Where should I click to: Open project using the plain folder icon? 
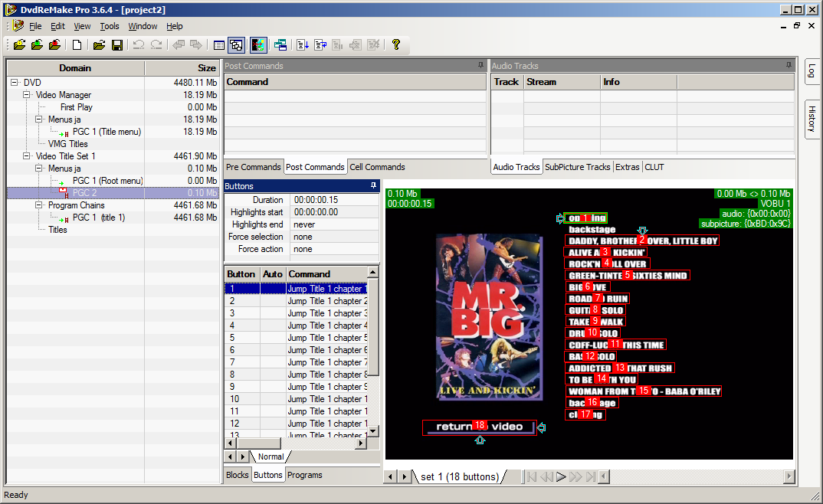pos(99,45)
